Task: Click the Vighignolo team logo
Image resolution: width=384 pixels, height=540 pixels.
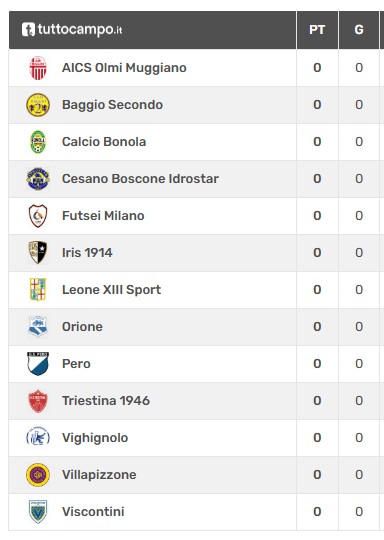Action: pyautogui.click(x=38, y=438)
